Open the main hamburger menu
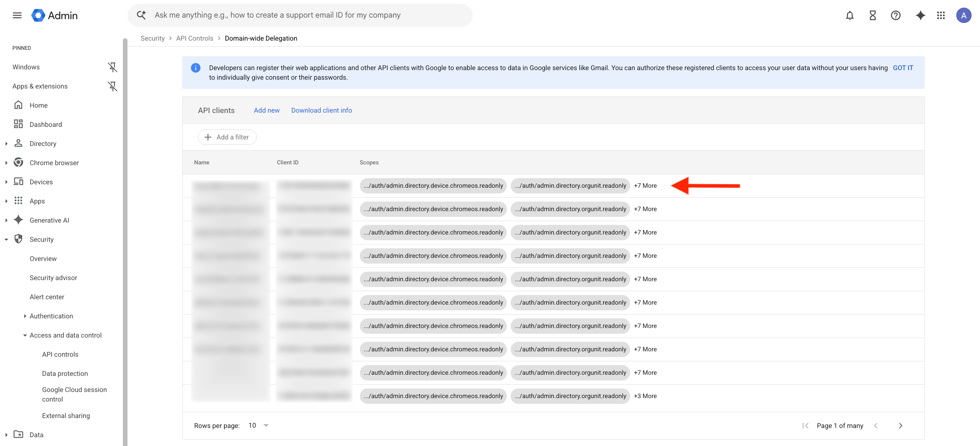Screen dimensions: 980x446 tap(17, 15)
